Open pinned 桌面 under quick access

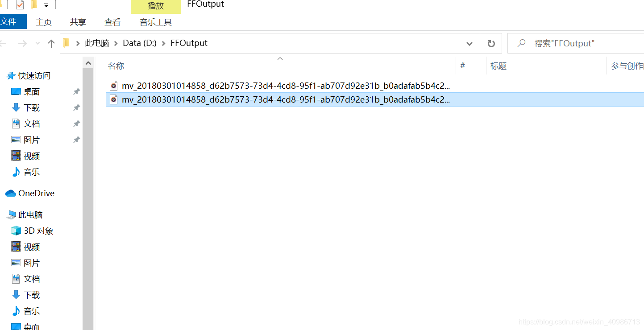point(32,92)
